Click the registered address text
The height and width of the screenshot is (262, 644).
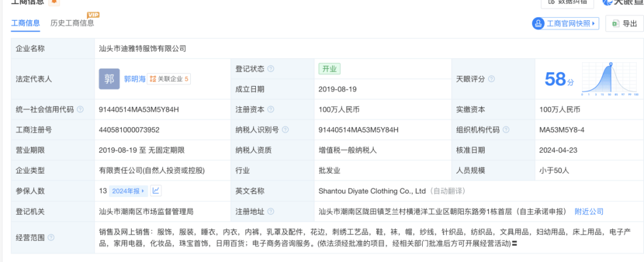(444, 212)
